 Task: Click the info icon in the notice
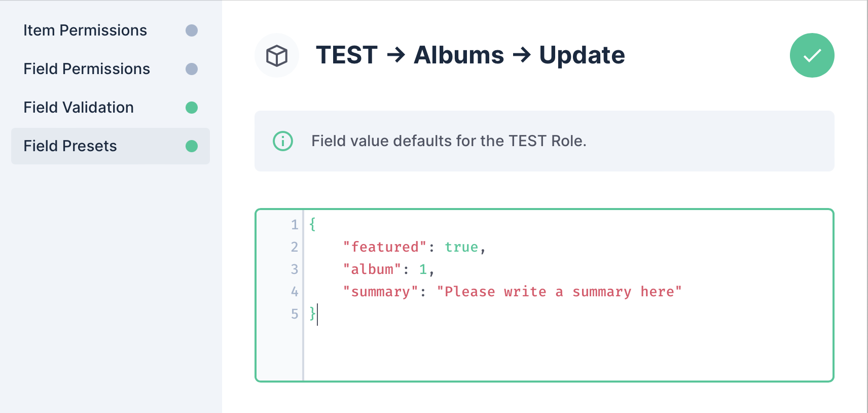pyautogui.click(x=283, y=141)
